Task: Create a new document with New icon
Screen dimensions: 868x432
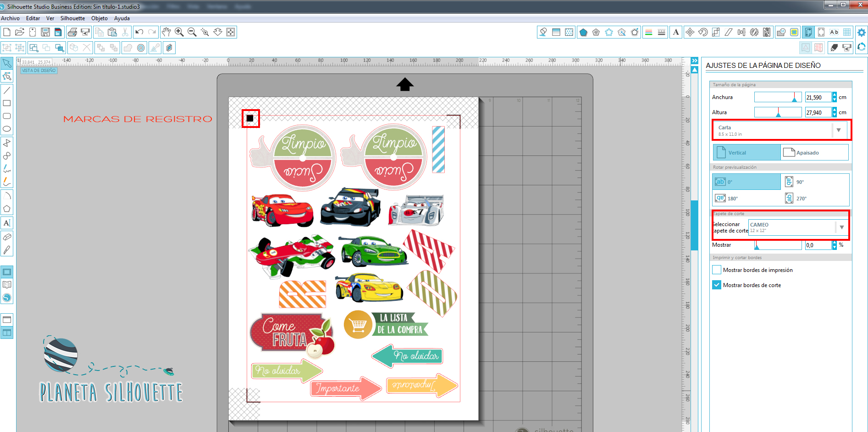Action: tap(7, 32)
